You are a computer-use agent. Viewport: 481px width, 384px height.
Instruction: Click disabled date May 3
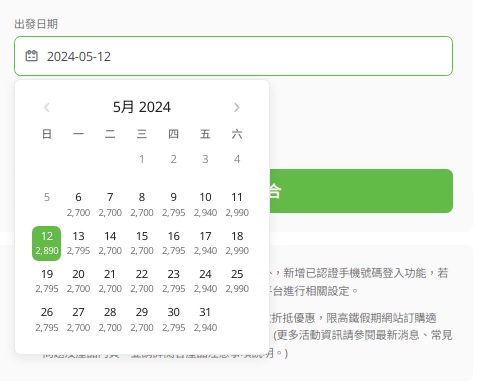coord(205,159)
